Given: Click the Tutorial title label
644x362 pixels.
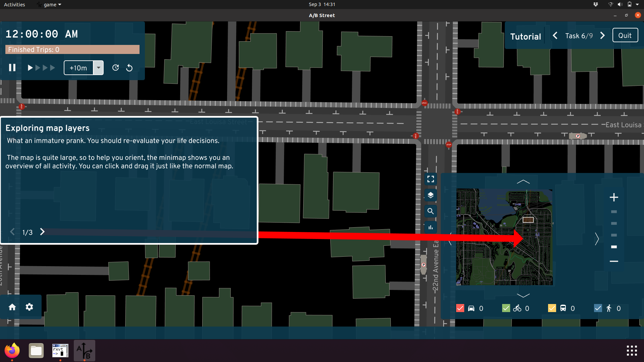Looking at the screenshot, I should tap(526, 36).
